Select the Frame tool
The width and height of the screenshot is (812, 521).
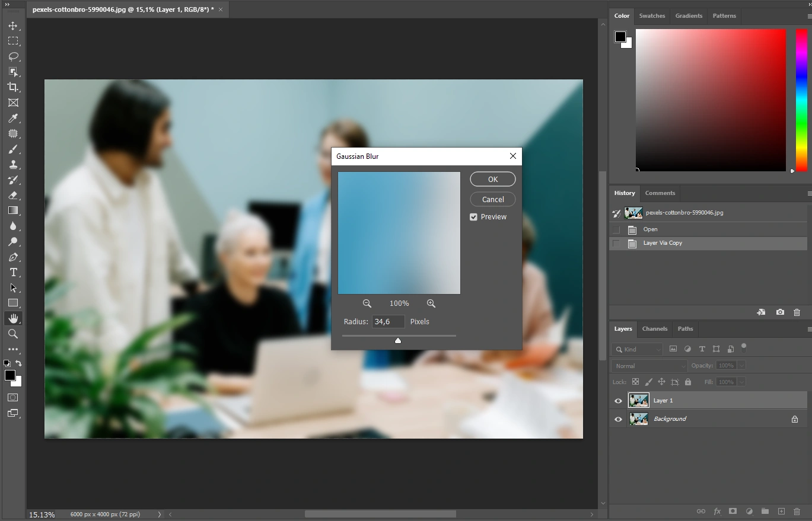13,103
